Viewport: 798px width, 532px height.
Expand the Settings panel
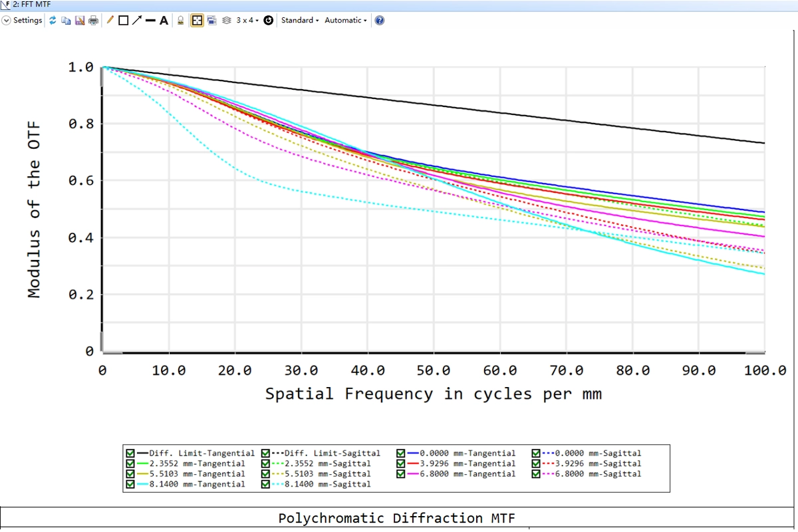click(7, 21)
